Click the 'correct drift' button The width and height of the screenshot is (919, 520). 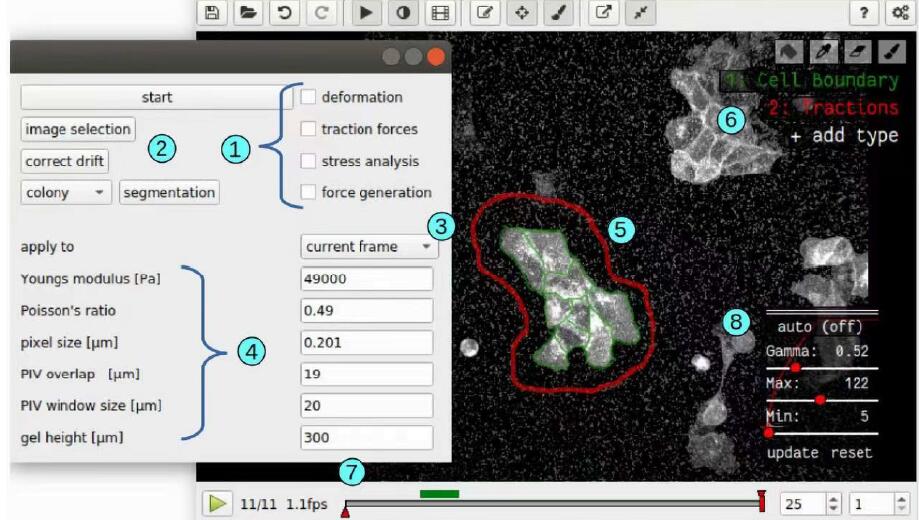[x=65, y=161]
